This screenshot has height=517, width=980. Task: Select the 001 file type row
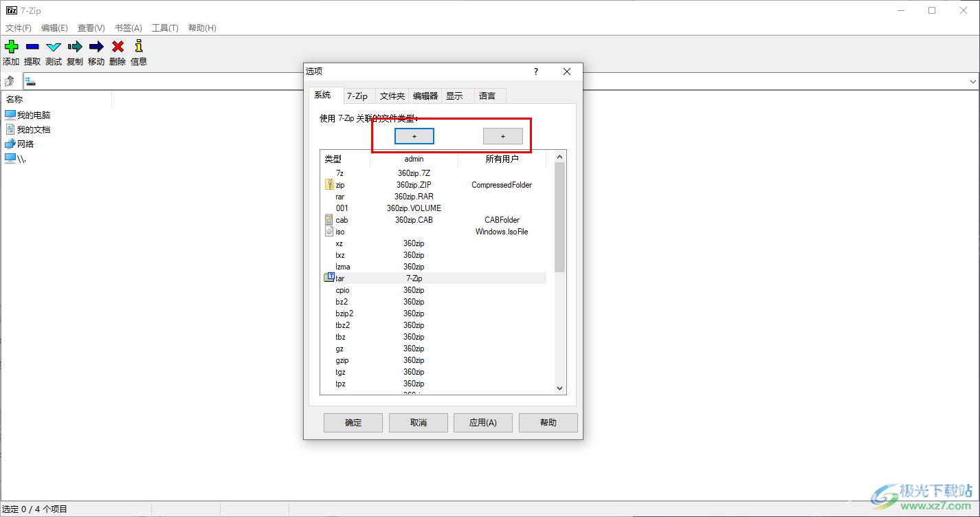click(434, 208)
